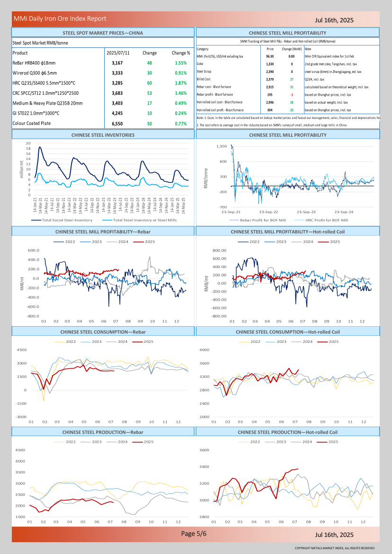Viewport: 392px width, 554px height.
Task: Click the GI price '4,245'
Action: click(117, 113)
